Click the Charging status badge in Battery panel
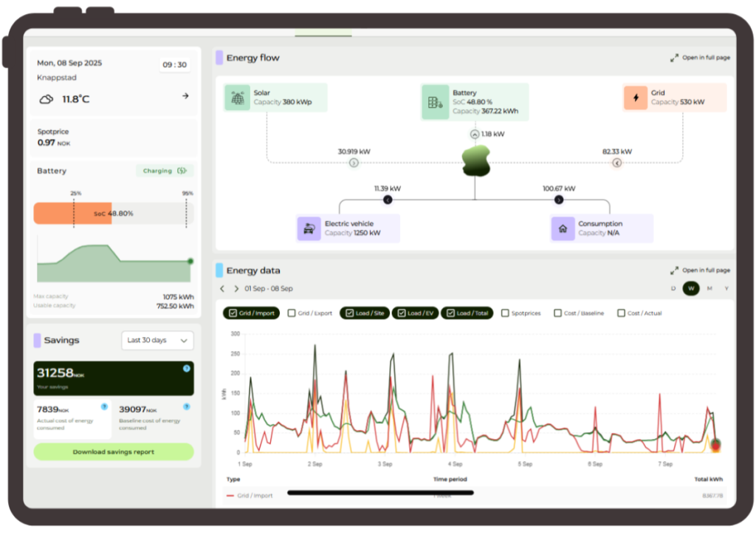This screenshot has width=756, height=535. point(165,171)
